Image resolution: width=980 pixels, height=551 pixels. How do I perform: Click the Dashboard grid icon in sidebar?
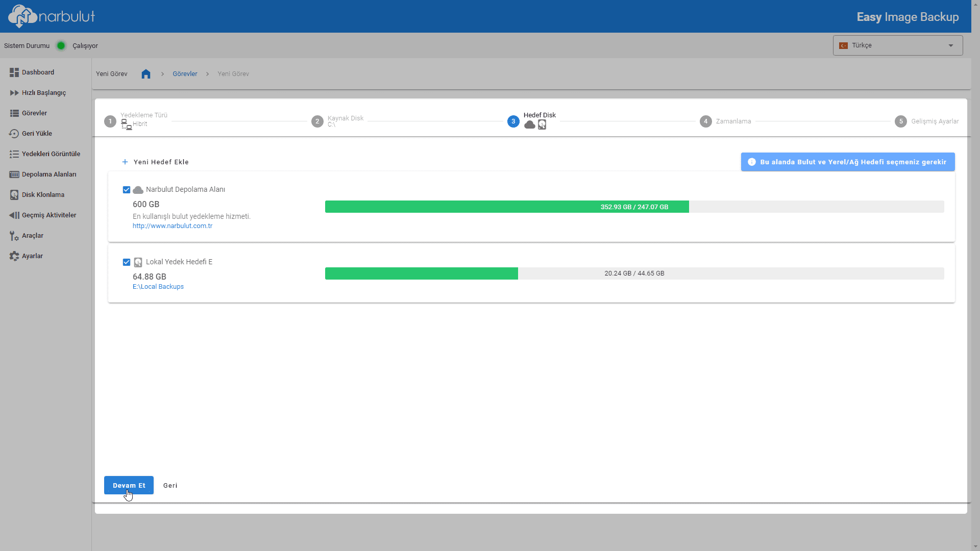tap(14, 72)
